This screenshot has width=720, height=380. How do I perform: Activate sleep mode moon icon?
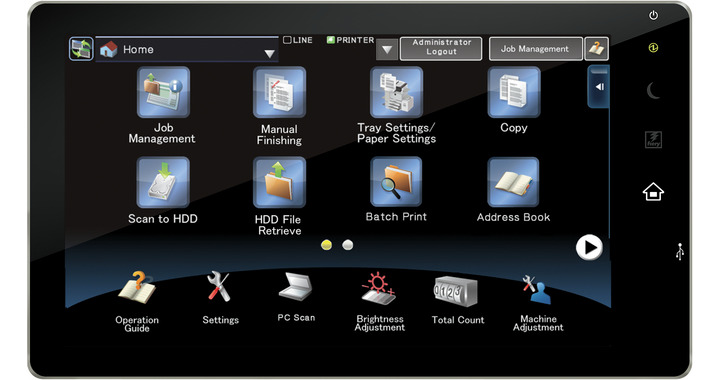pyautogui.click(x=653, y=90)
